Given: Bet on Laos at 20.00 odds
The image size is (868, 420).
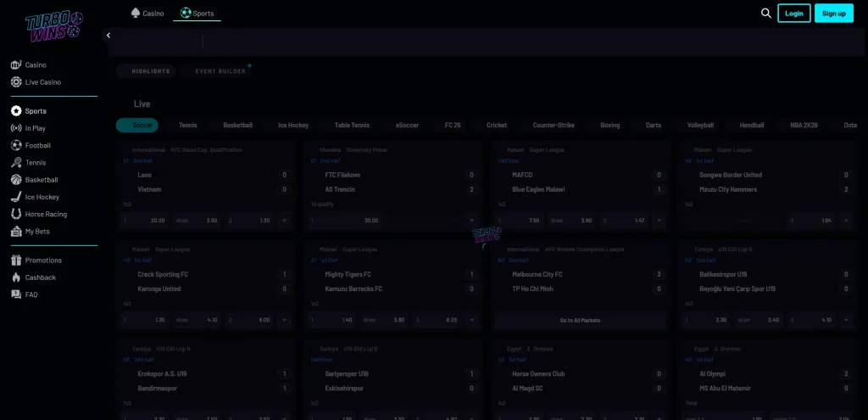Looking at the screenshot, I should (x=145, y=221).
